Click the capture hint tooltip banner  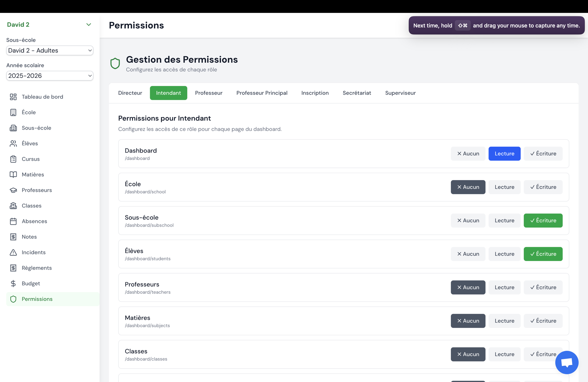point(496,25)
